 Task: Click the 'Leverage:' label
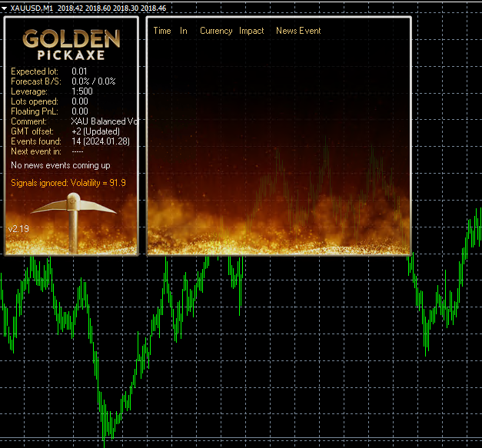29,91
